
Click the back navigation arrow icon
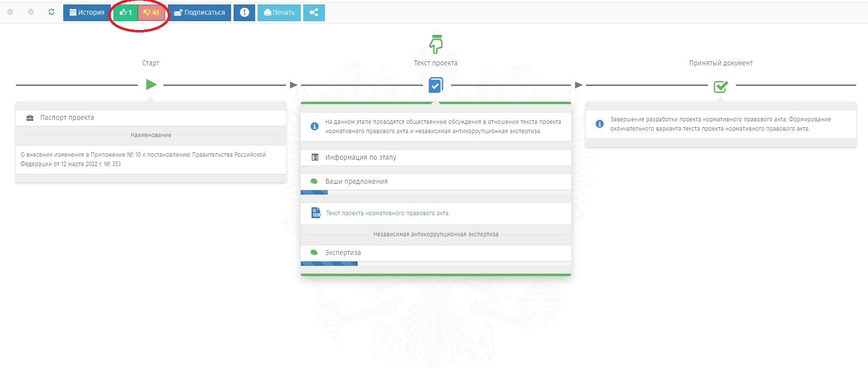(10, 12)
